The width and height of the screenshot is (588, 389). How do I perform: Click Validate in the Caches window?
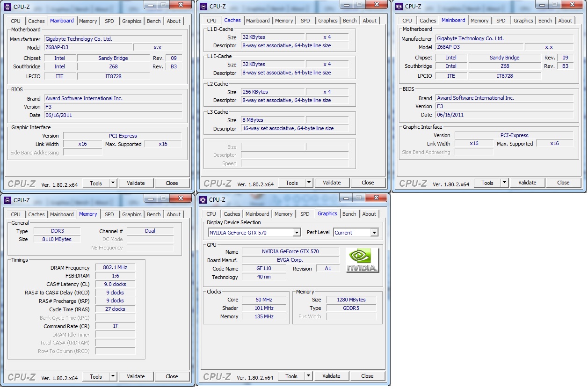click(332, 183)
